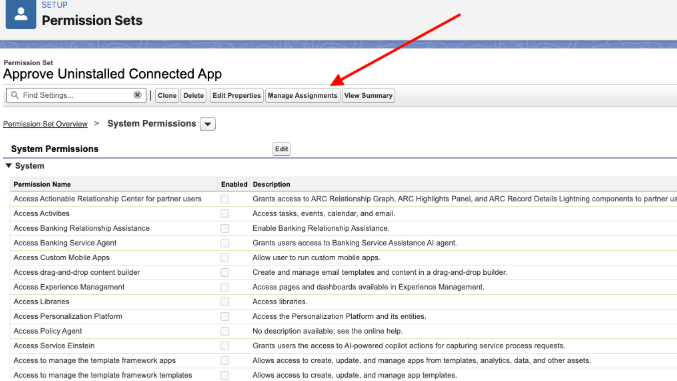Viewport: 677px width, 381px height.
Task: Clear the Find Settings search box
Action: tap(137, 95)
